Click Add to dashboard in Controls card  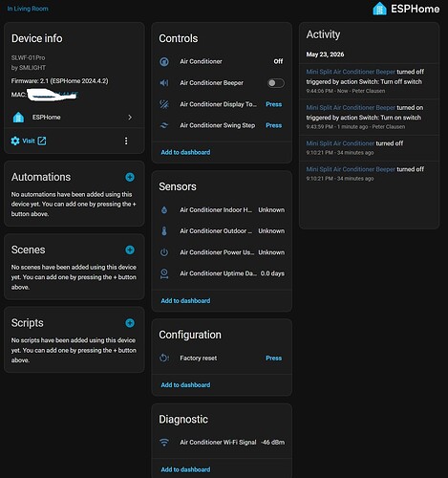[185, 152]
